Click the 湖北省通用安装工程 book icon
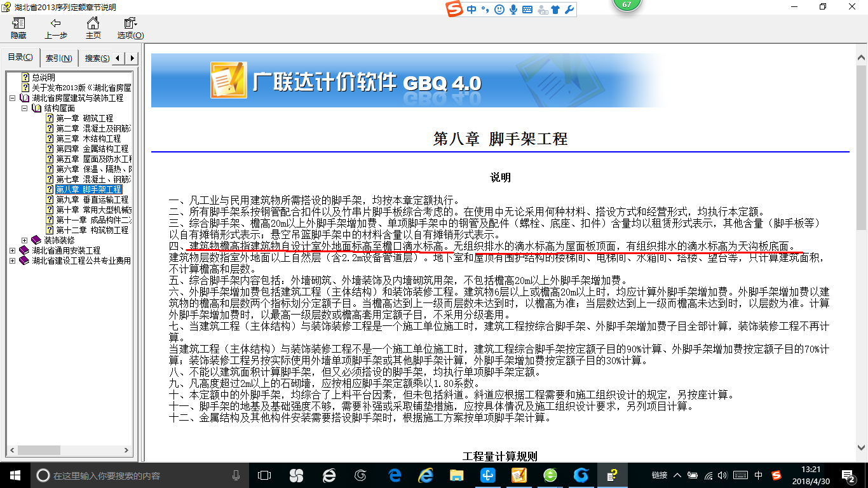Screen dimensions: 868x488 pos(25,250)
